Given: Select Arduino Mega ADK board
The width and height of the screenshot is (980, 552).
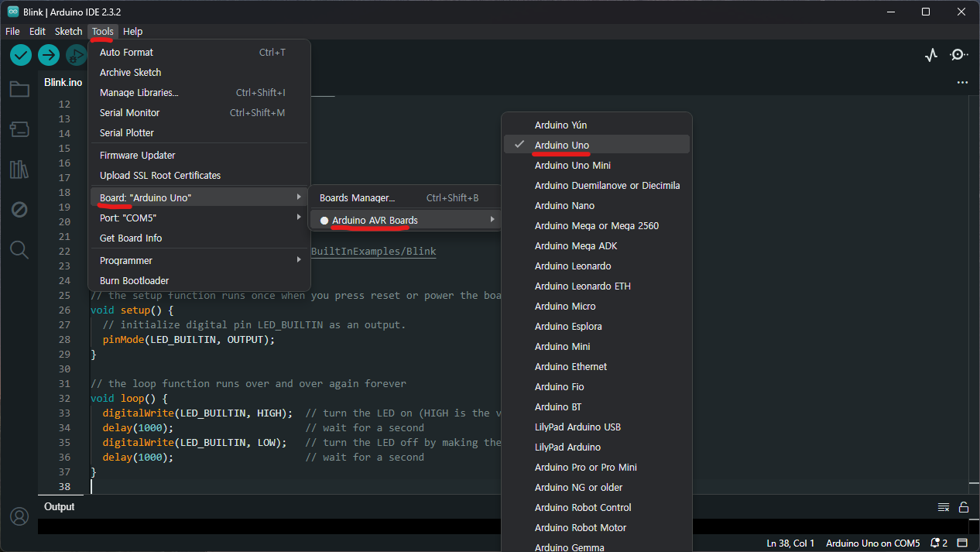Looking at the screenshot, I should (x=597, y=245).
